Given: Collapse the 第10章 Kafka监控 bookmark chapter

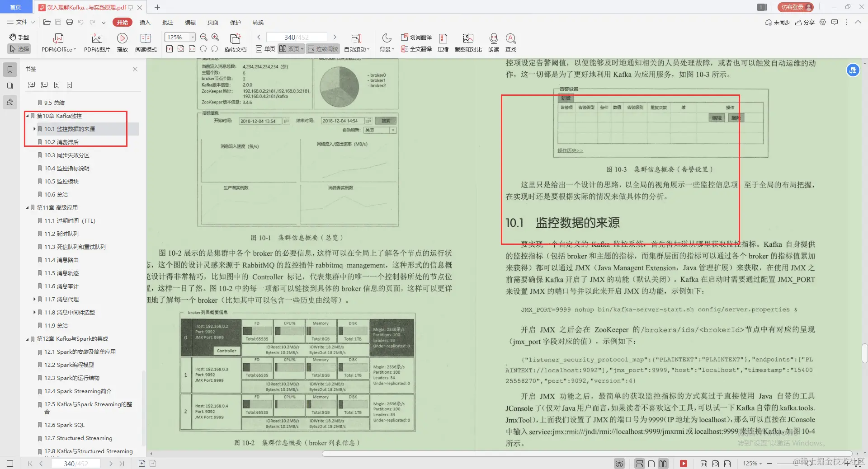Looking at the screenshot, I should (28, 116).
